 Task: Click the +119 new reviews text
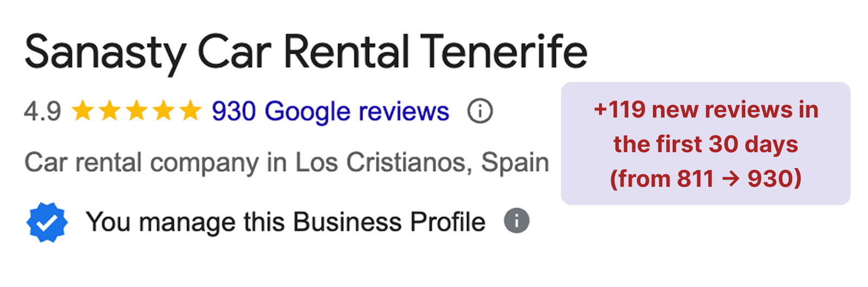(x=706, y=110)
